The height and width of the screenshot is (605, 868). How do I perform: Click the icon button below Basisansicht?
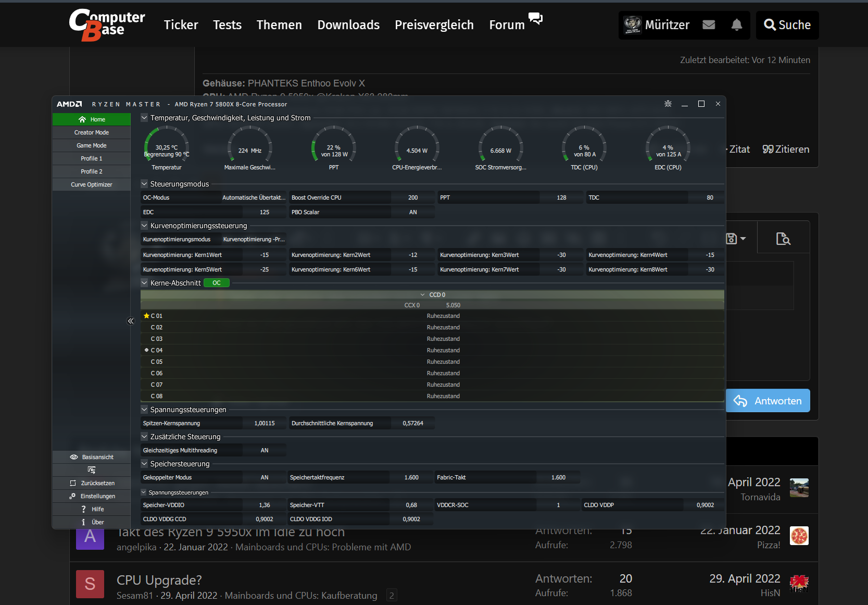pyautogui.click(x=92, y=470)
